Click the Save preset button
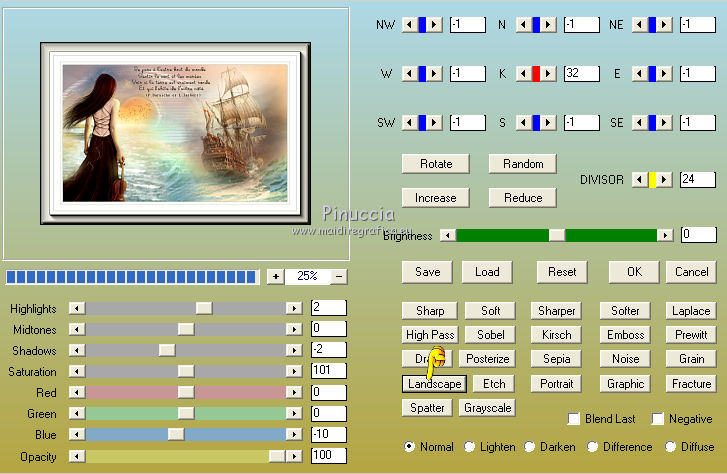 coord(427,272)
